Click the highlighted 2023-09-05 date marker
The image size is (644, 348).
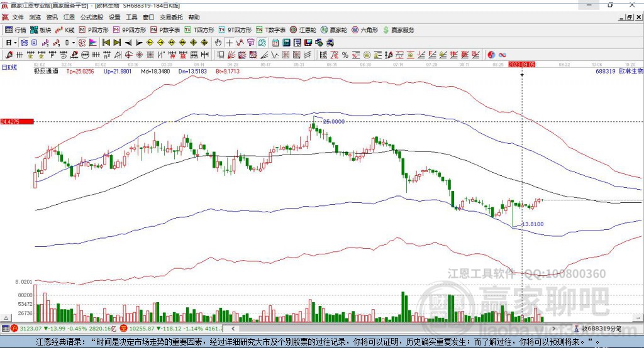521,65
